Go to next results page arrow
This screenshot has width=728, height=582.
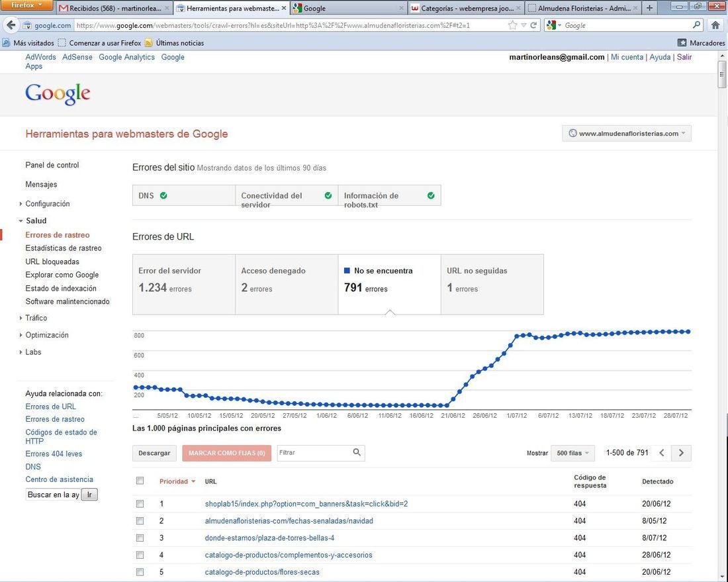[x=681, y=453]
